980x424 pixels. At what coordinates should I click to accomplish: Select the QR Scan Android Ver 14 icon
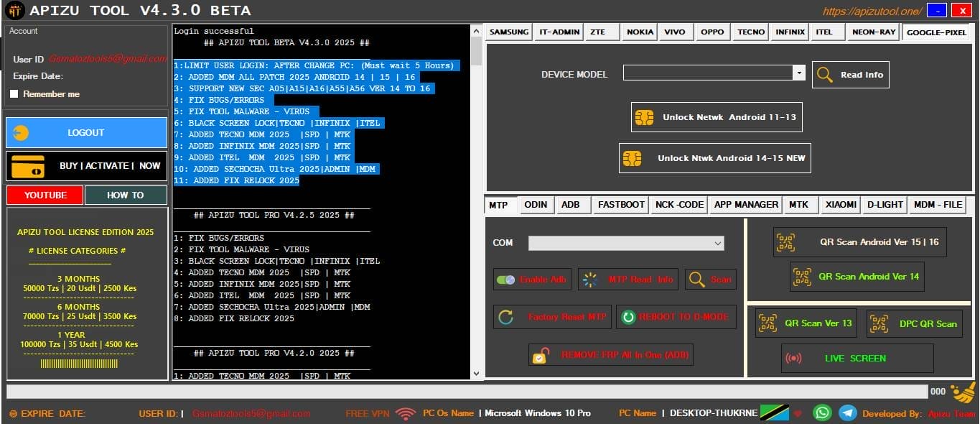[802, 277]
